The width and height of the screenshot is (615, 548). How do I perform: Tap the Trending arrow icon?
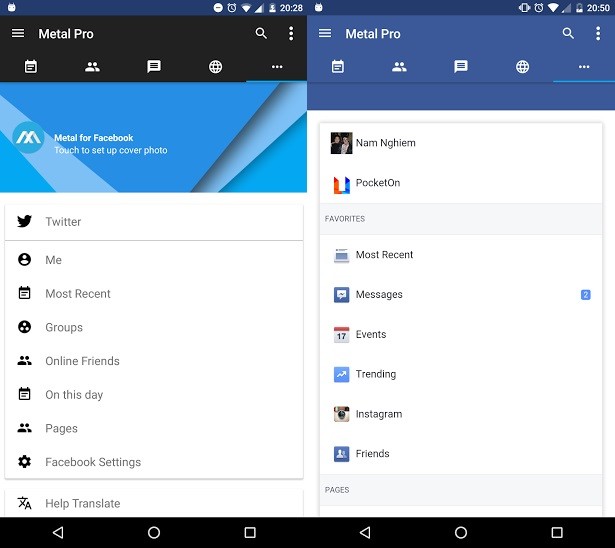pyautogui.click(x=342, y=374)
